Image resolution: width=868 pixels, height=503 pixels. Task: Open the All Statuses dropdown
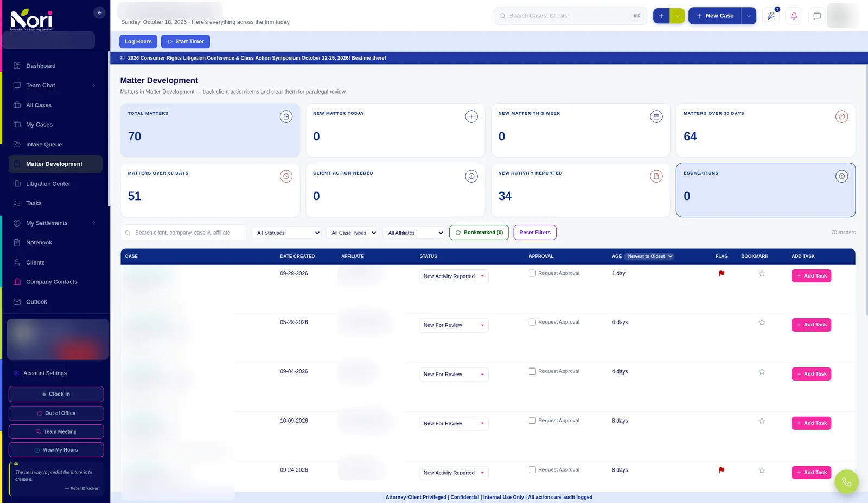(x=286, y=233)
